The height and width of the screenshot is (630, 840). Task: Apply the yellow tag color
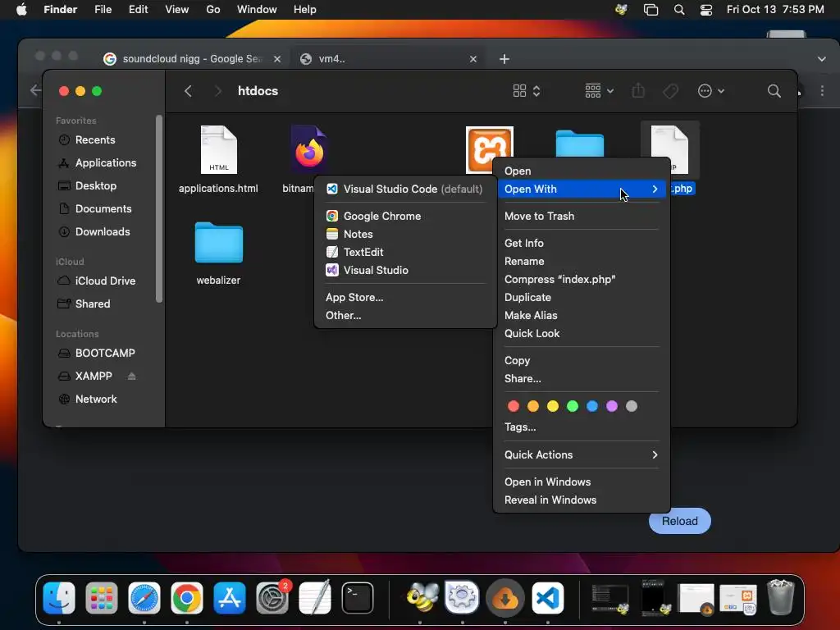[553, 406]
